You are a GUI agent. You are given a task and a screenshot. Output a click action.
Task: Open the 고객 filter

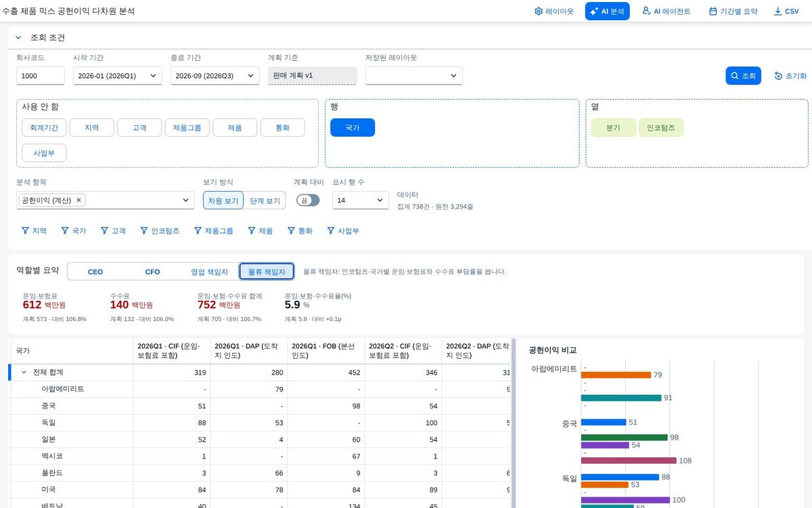(113, 231)
